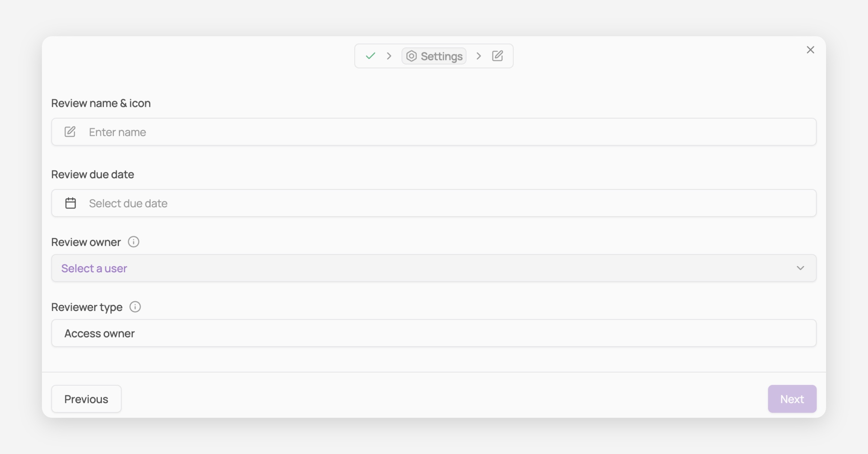Show the Reviewer type info tooltip icon
The width and height of the screenshot is (868, 454).
[135, 307]
